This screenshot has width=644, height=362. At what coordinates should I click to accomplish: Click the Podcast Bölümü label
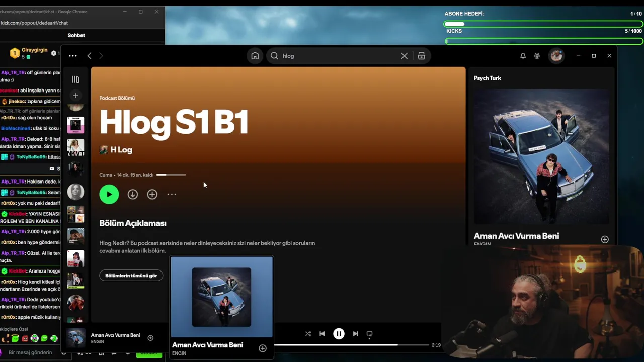[x=117, y=98]
